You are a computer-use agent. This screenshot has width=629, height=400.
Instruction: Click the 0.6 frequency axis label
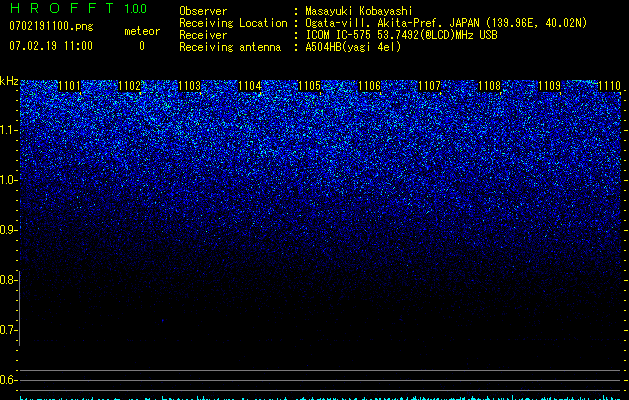coord(8,380)
